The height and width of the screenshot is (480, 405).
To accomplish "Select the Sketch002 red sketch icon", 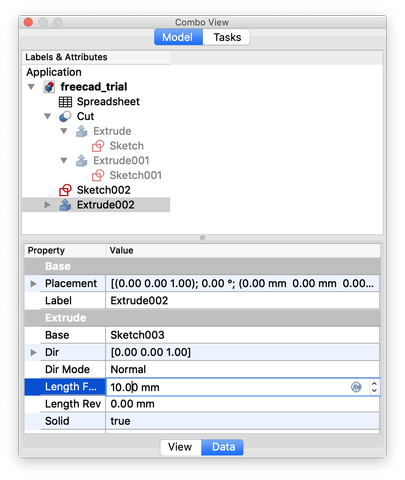I will (65, 190).
